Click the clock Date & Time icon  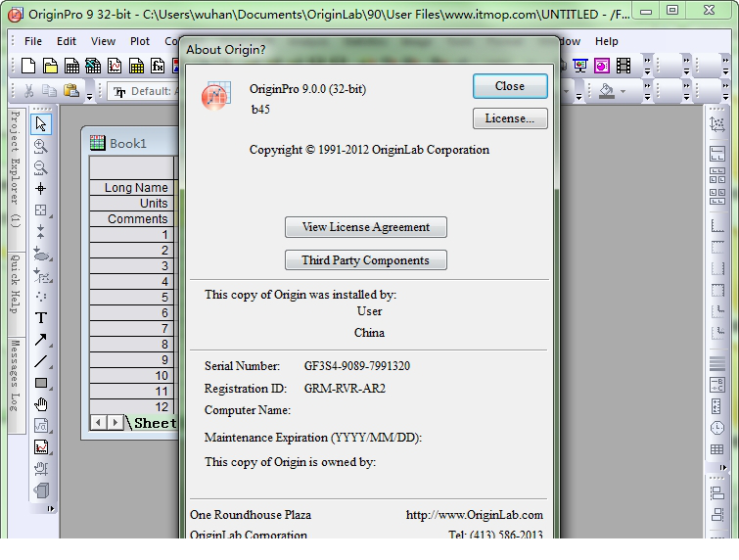[717, 428]
